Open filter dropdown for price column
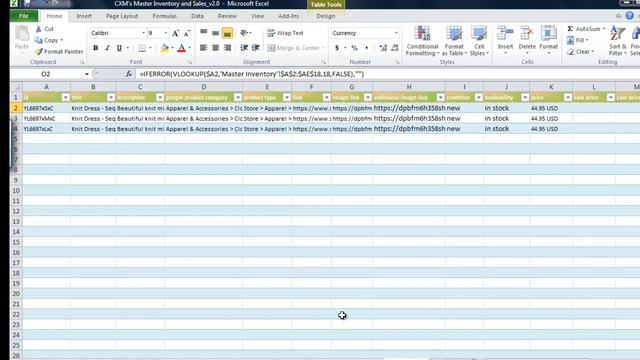Viewport: 640px width, 360px height. pos(568,98)
